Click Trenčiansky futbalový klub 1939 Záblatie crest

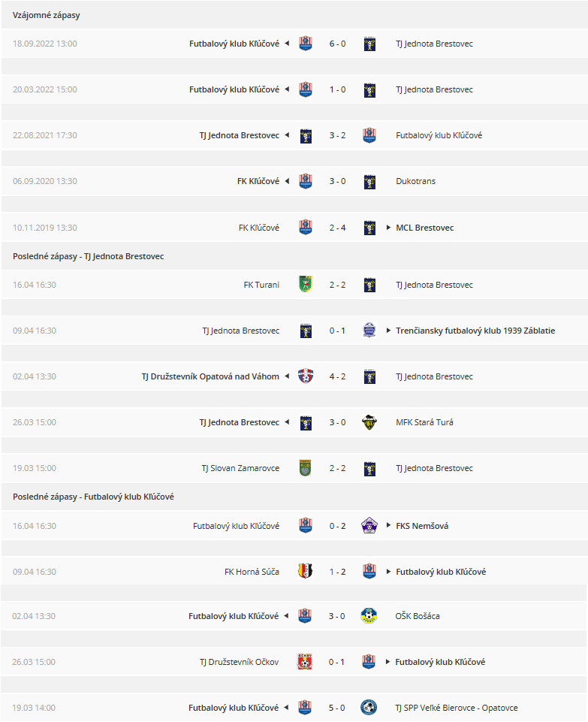369,331
